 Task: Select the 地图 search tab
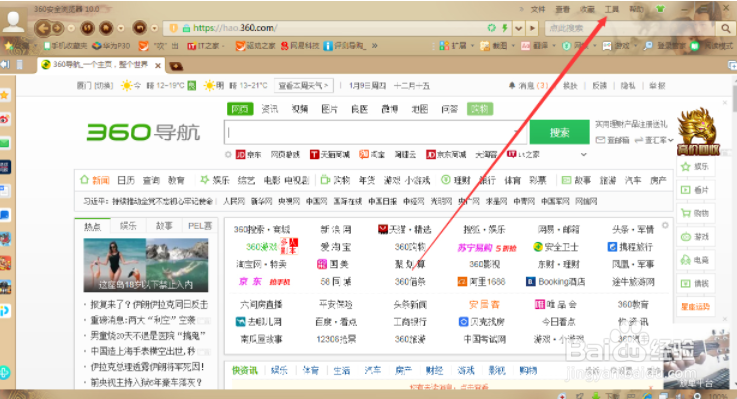[x=419, y=109]
